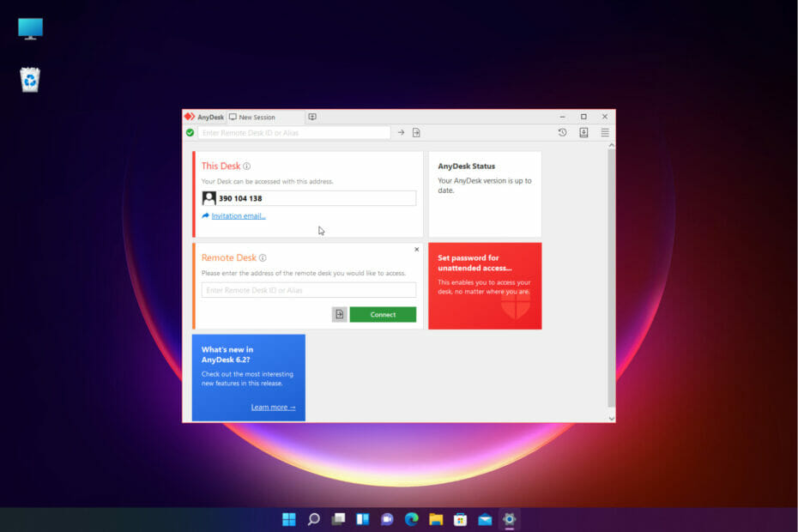
Task: Click the green Connect button
Action: [383, 315]
